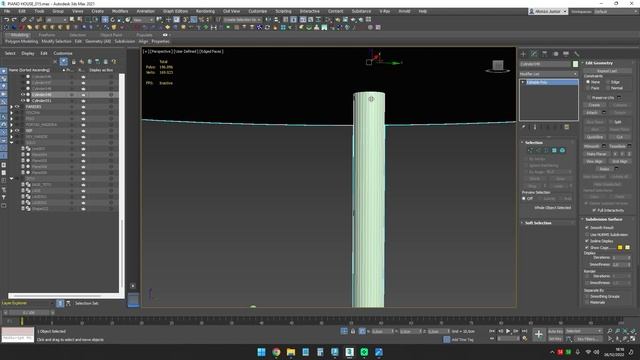This screenshot has height=360, width=640.
Task: Click the Attach button
Action: coord(592,113)
